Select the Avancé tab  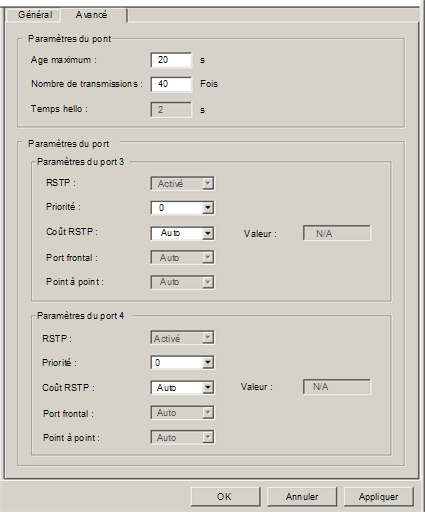(94, 15)
